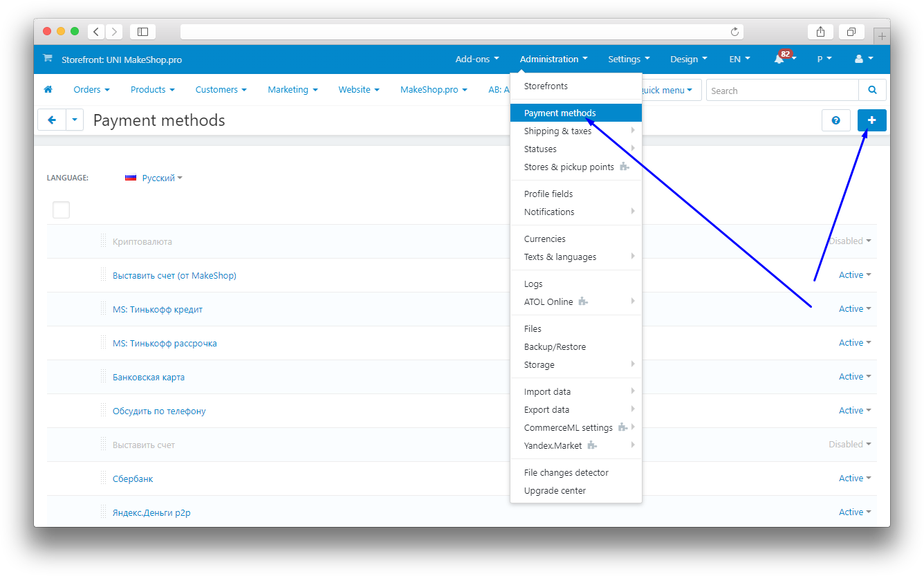Click the home icon in navigation bar
This screenshot has height=576, width=924.
(48, 90)
